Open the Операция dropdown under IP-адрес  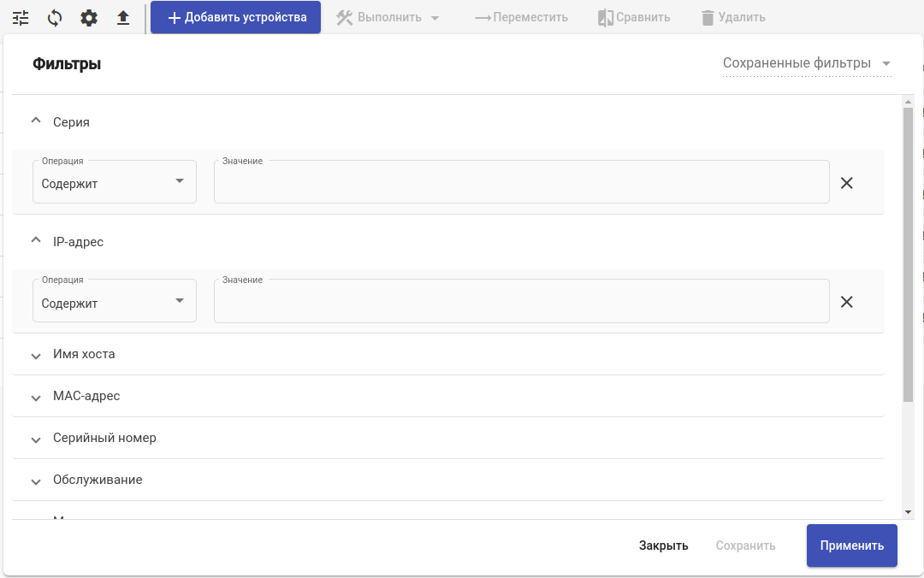pos(115,302)
